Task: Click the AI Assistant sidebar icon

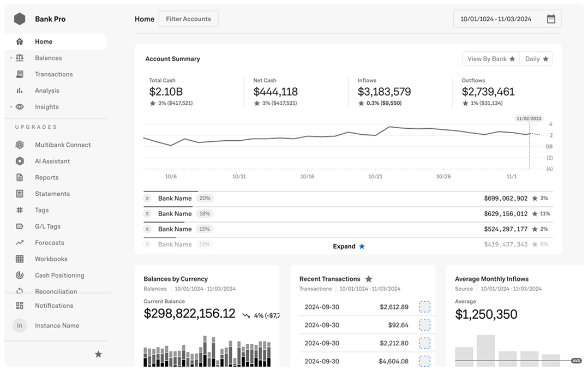Action: pos(20,161)
